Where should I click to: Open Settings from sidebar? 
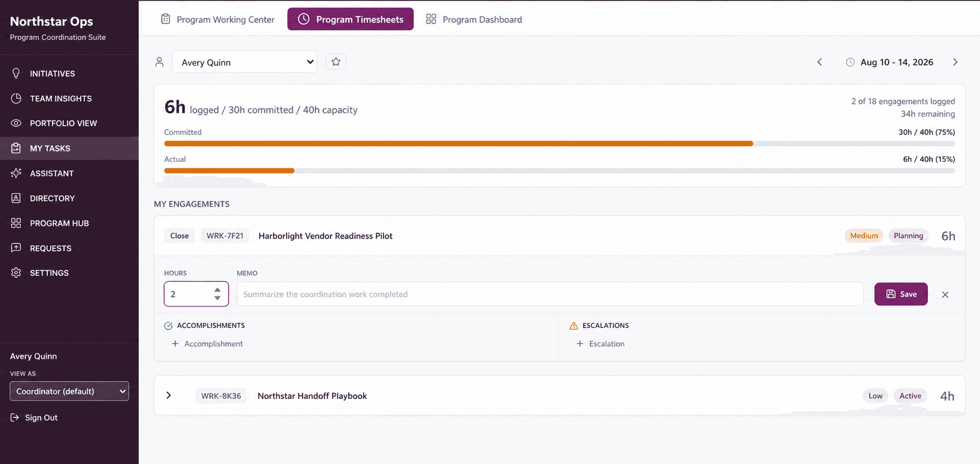(69, 273)
